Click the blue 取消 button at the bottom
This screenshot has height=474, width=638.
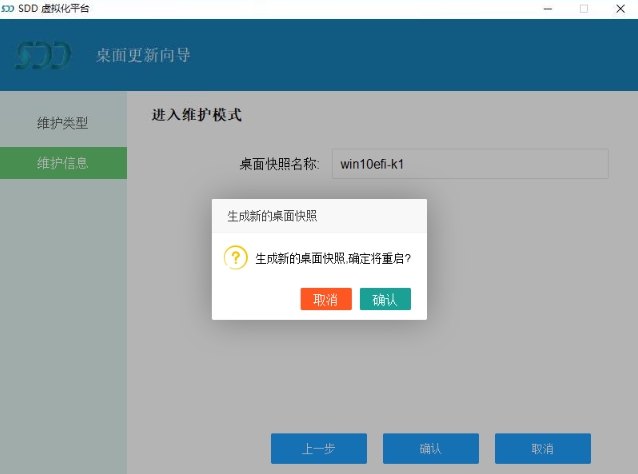542,448
